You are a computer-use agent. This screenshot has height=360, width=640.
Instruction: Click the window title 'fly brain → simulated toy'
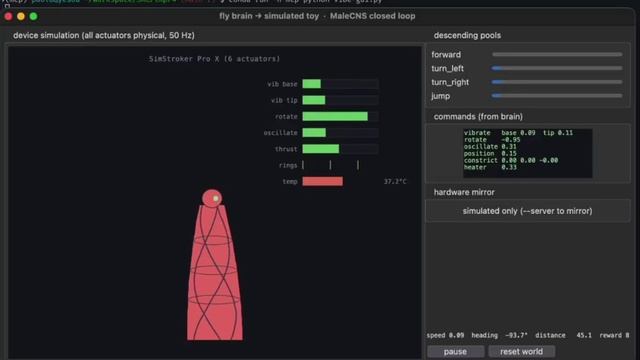[269, 16]
